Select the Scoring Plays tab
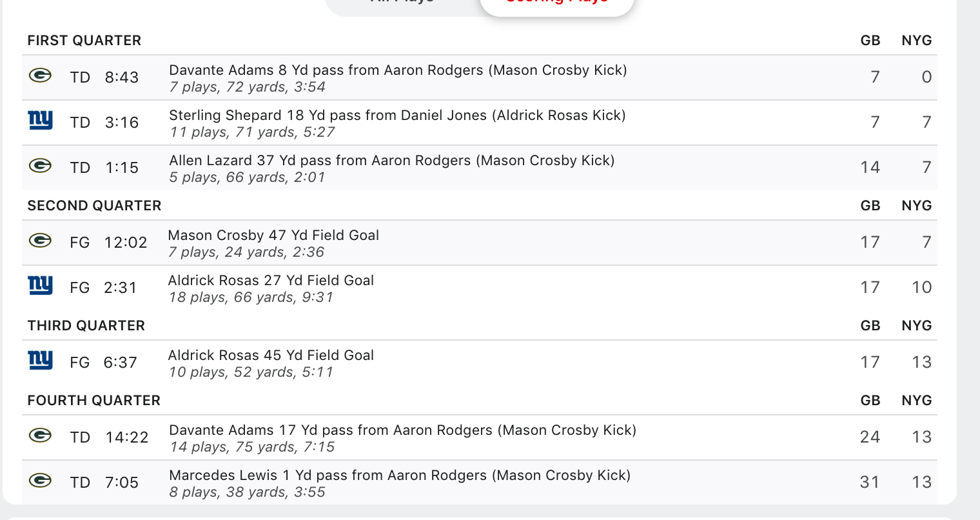 (x=556, y=3)
